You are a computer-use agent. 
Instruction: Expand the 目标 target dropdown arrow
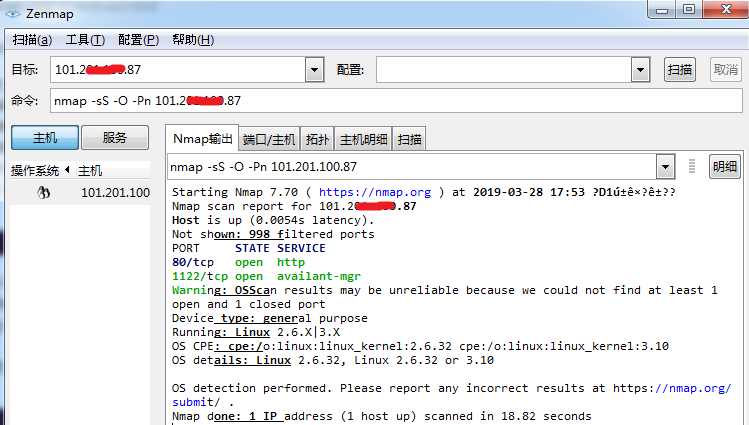pos(314,70)
